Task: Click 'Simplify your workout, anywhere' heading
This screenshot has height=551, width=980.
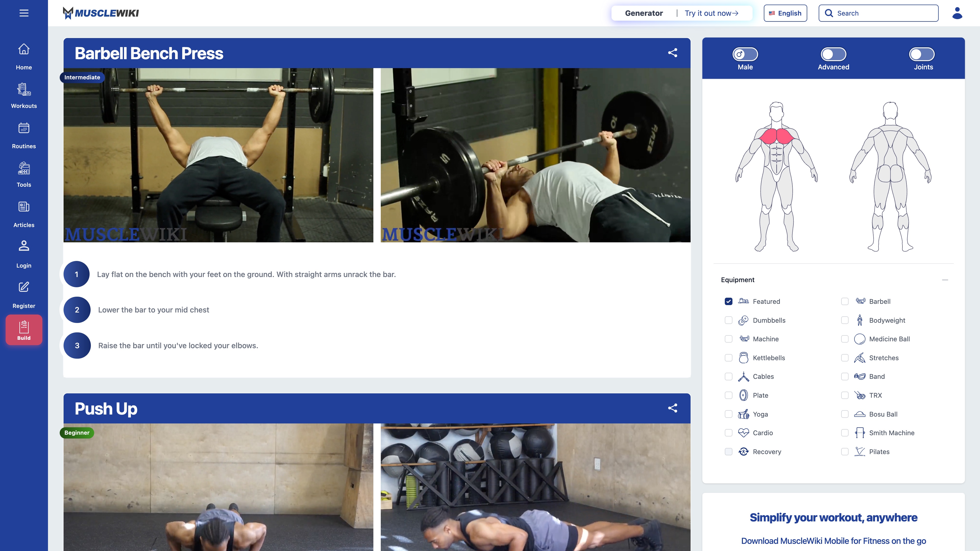Action: [833, 518]
